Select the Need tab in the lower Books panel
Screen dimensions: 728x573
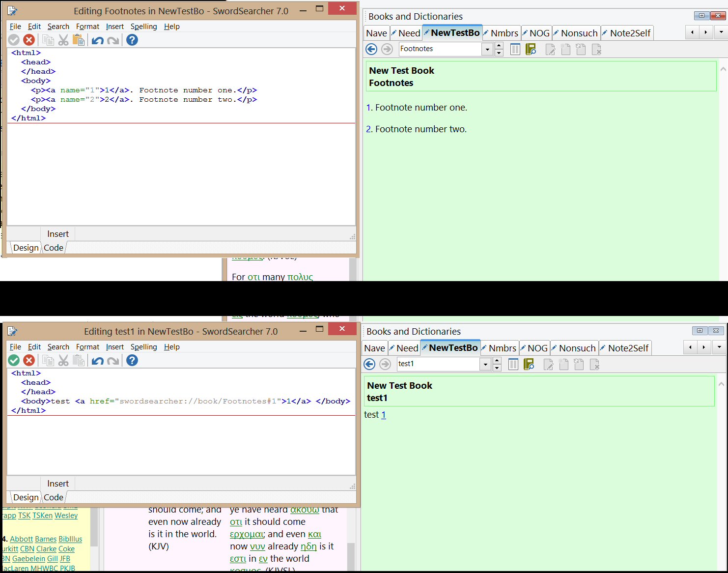coord(404,348)
